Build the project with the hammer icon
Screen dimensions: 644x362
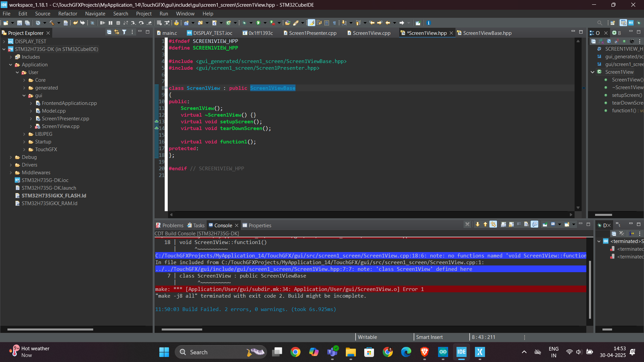(52, 23)
